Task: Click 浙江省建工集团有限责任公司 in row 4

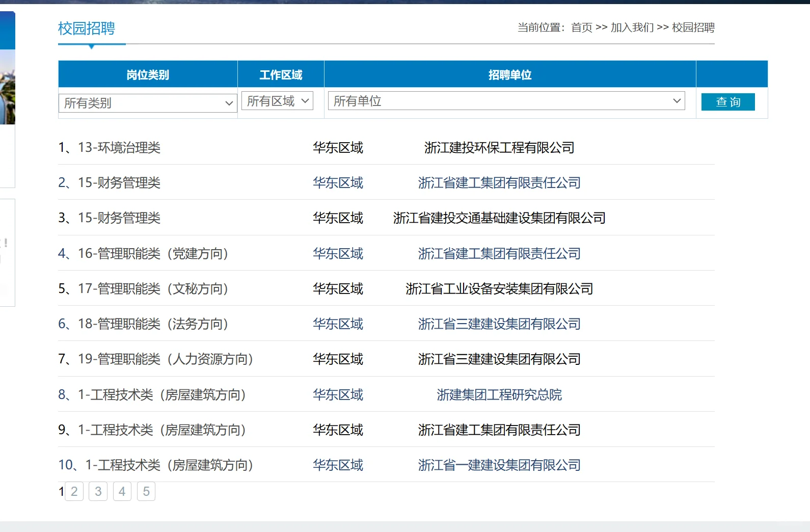Action: 499,254
